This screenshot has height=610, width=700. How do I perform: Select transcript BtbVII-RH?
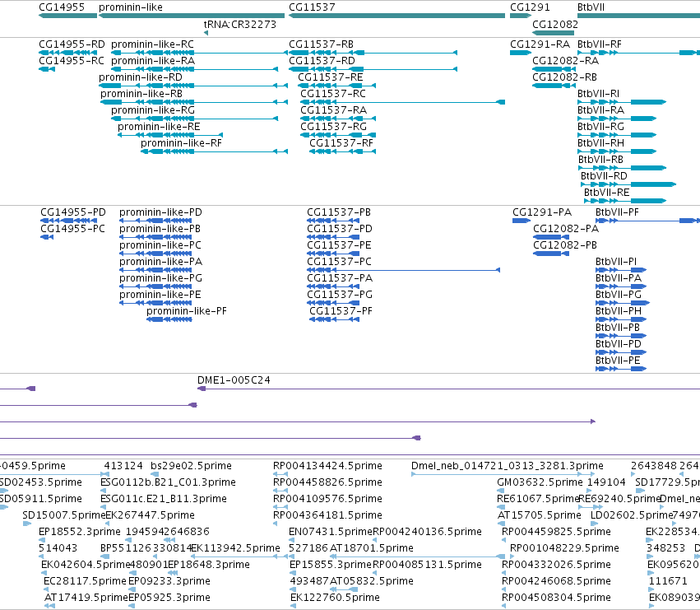coord(601,143)
